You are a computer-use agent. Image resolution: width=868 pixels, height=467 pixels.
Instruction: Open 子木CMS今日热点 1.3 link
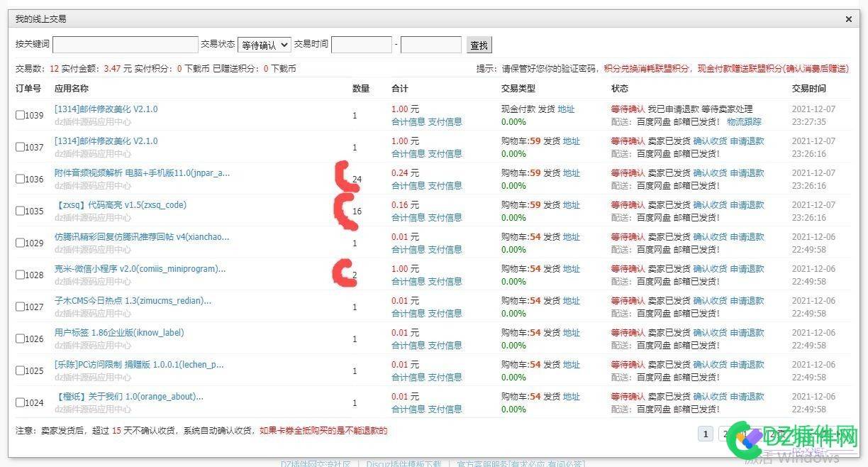pyautogui.click(x=133, y=301)
